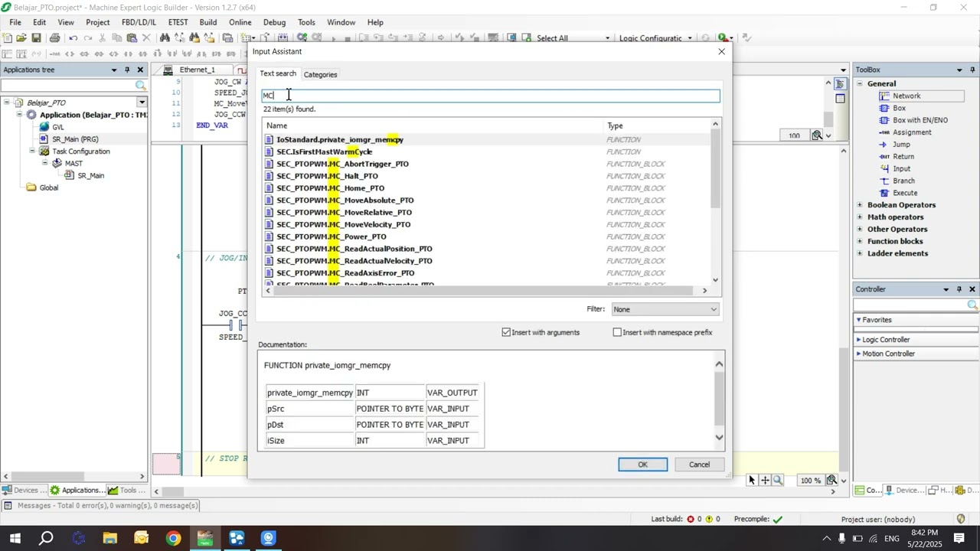980x551 pixels.
Task: Open Google Chrome from the taskbar
Action: click(x=173, y=539)
